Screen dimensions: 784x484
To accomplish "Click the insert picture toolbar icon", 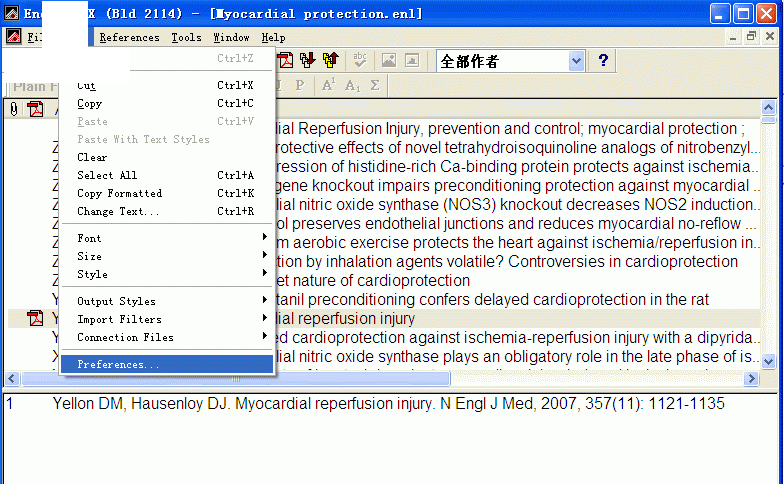I will click(x=388, y=60).
